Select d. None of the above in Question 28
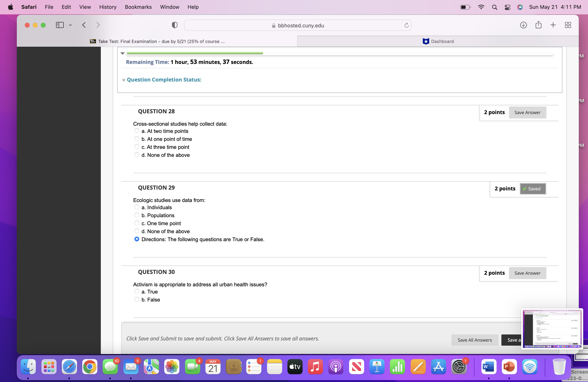588x382 pixels. pos(137,154)
